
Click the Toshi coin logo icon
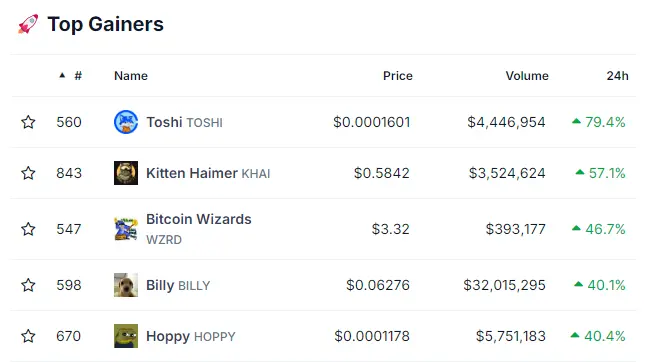click(126, 122)
